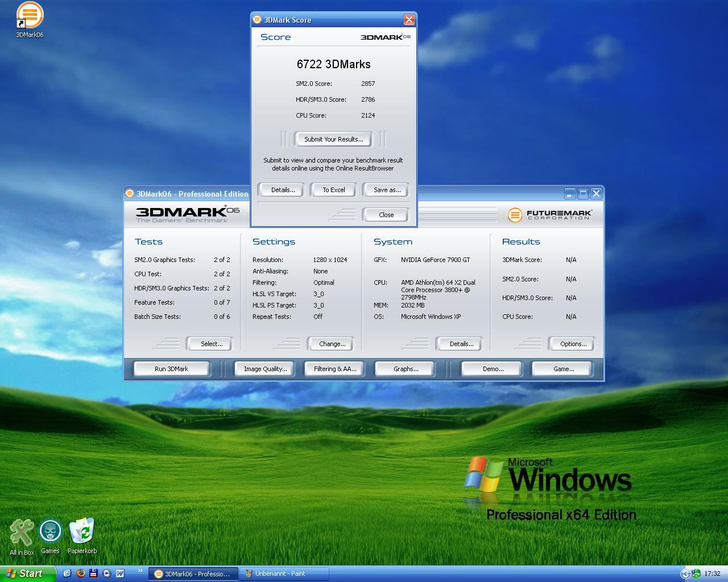Click the CPU Score value 2124
The width and height of the screenshot is (728, 582).
(x=368, y=115)
